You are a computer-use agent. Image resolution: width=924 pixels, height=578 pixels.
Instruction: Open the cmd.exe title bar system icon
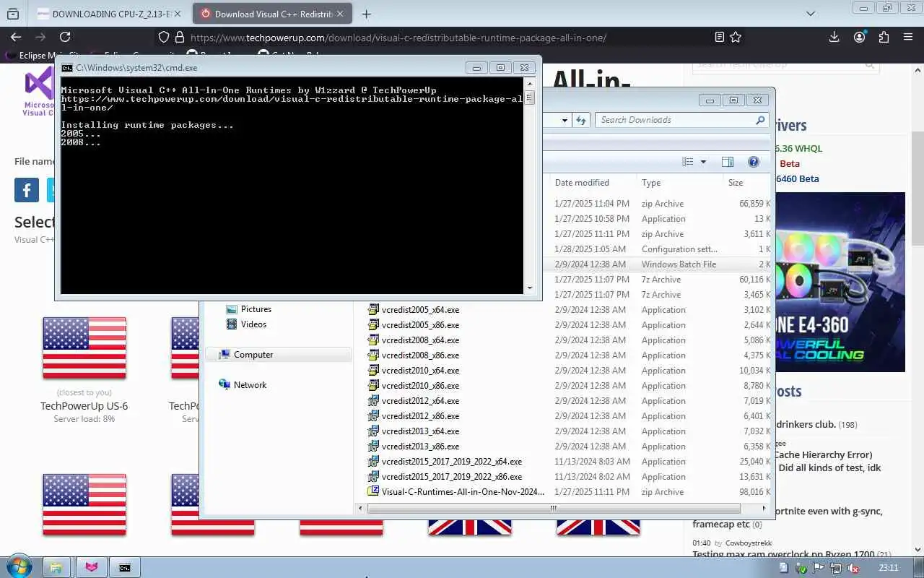point(67,67)
